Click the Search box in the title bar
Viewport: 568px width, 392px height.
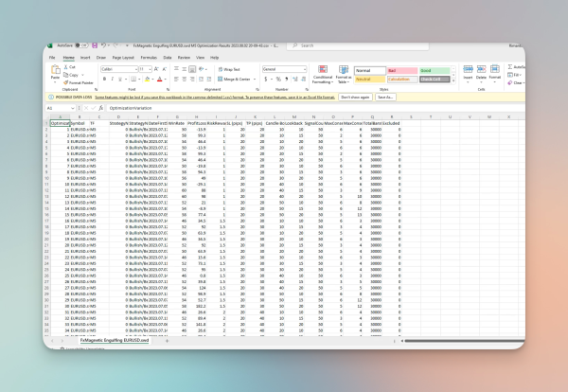358,45
